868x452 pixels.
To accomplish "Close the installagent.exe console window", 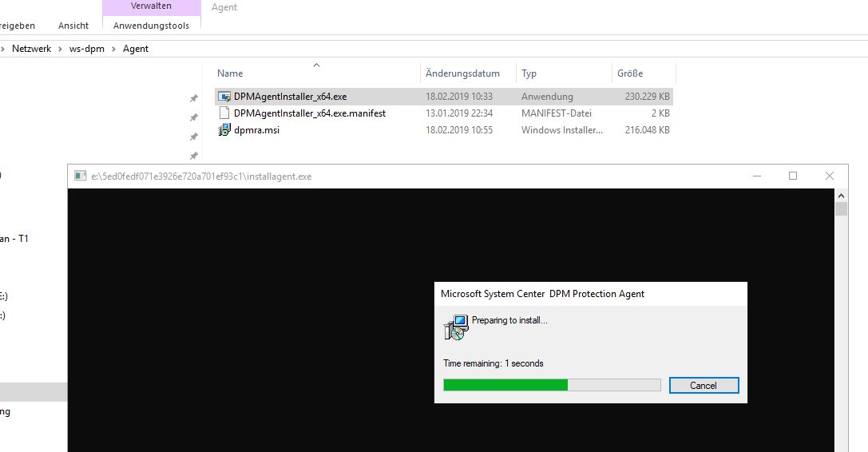I will coord(829,176).
